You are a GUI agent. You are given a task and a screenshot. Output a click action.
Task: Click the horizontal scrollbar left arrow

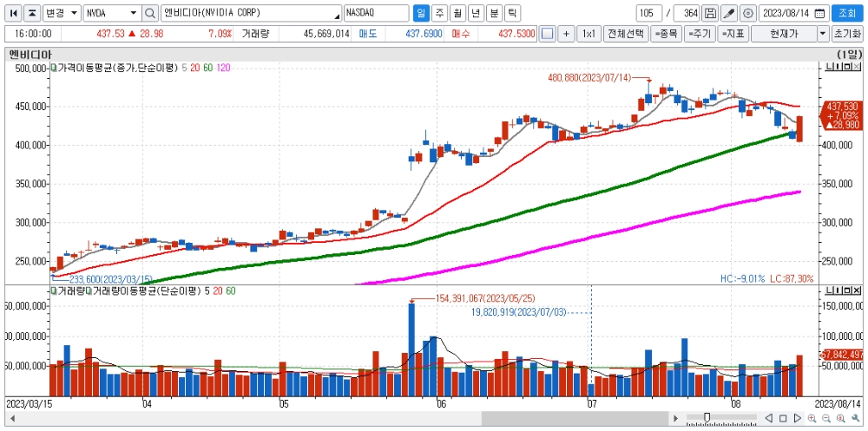[x=12, y=418]
